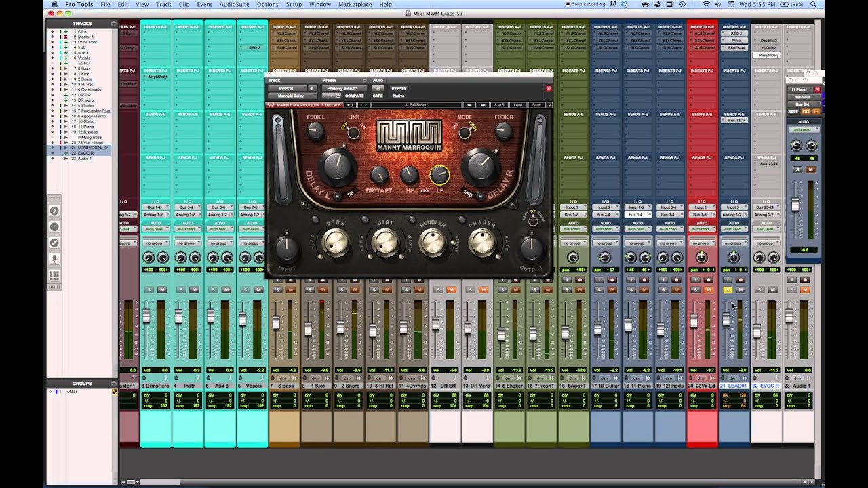Open plugin help question mark button
This screenshot has height=488, width=868.
tap(549, 105)
